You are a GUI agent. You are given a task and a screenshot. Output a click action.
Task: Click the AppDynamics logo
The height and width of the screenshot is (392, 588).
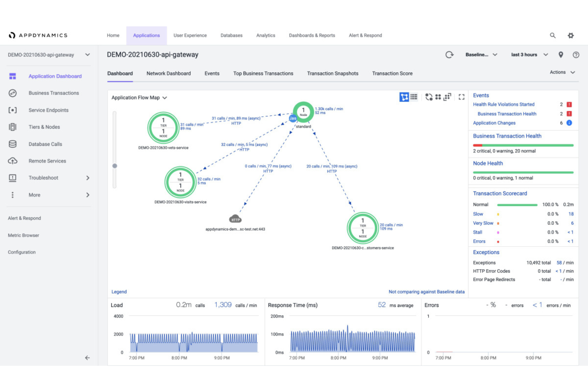38,35
